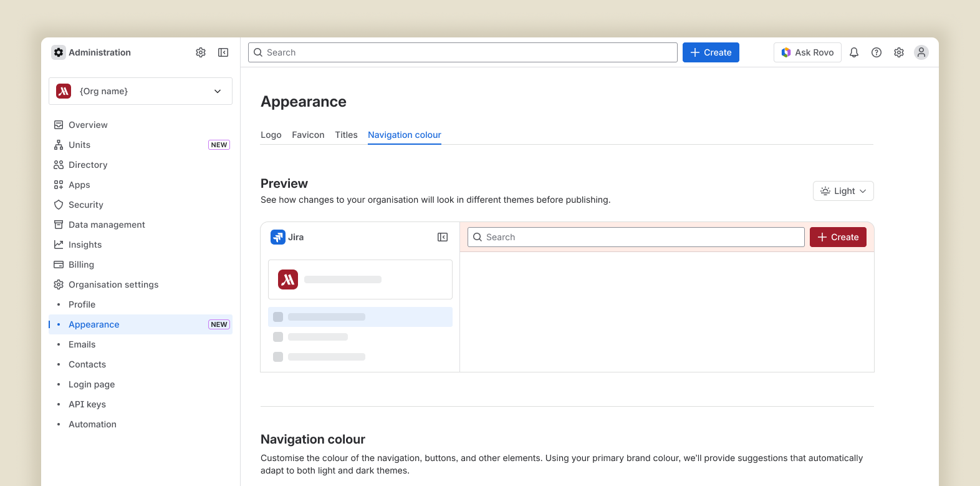Image resolution: width=980 pixels, height=486 pixels.
Task: Select the Titles tab
Action: click(346, 135)
